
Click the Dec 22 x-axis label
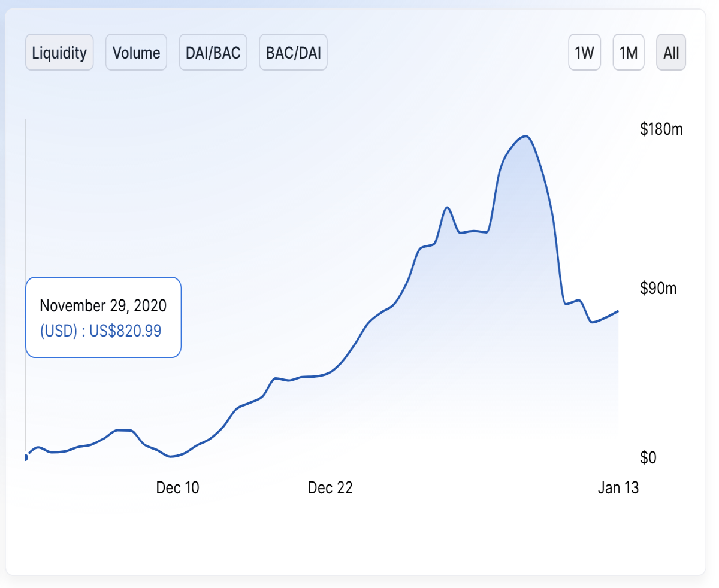[x=330, y=488]
